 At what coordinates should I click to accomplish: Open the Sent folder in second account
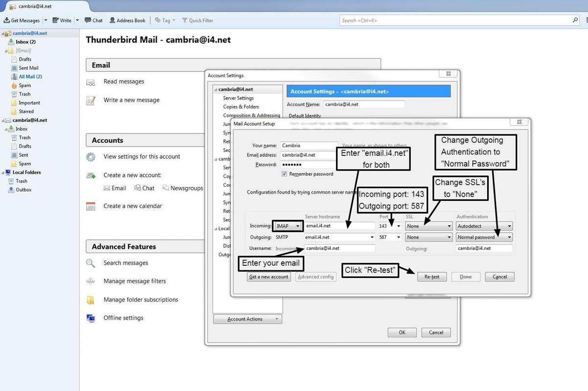click(23, 155)
